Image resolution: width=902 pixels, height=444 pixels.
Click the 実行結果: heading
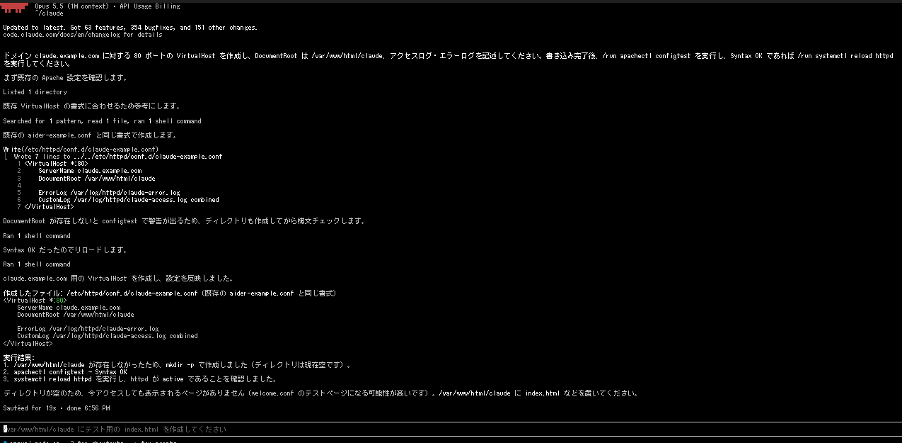click(x=18, y=358)
